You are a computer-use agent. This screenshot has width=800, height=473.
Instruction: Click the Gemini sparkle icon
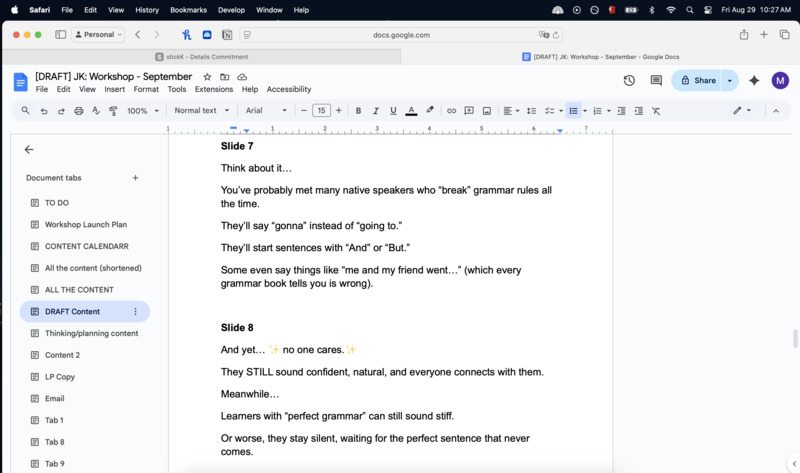754,81
